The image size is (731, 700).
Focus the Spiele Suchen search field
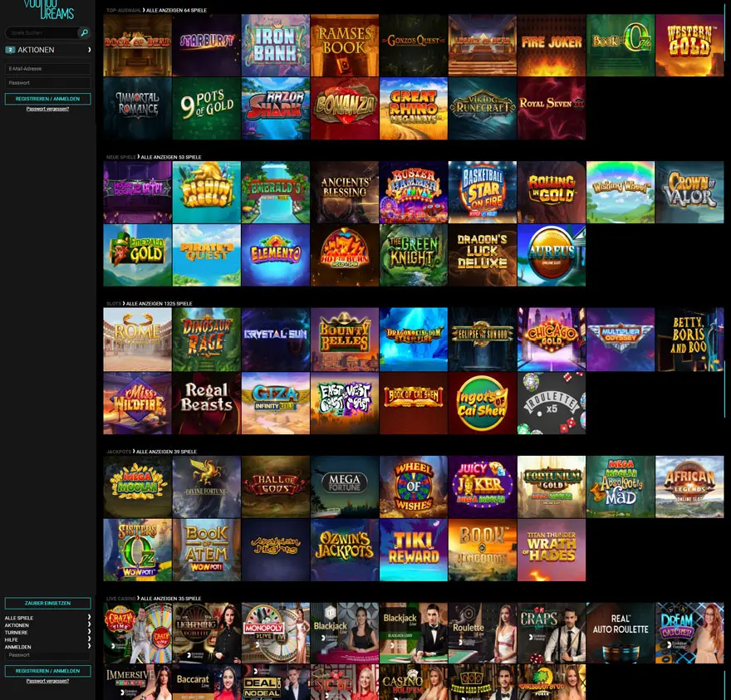click(x=42, y=32)
